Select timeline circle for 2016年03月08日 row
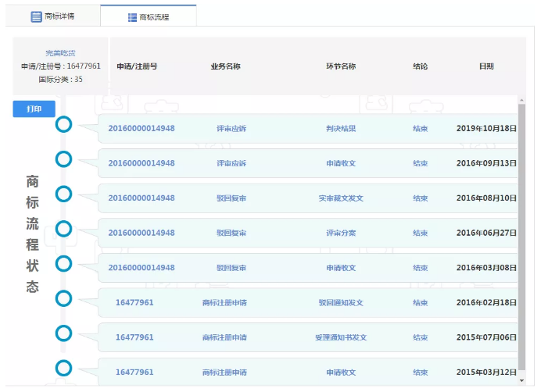Screen dimensions: 548x392 point(63,264)
